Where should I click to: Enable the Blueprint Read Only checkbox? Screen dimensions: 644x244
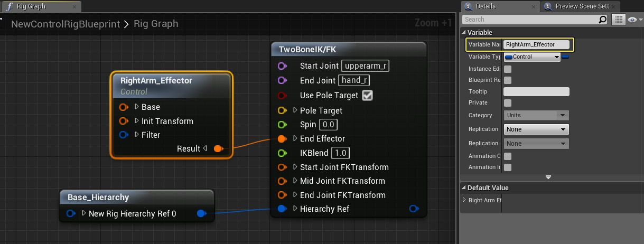point(508,80)
